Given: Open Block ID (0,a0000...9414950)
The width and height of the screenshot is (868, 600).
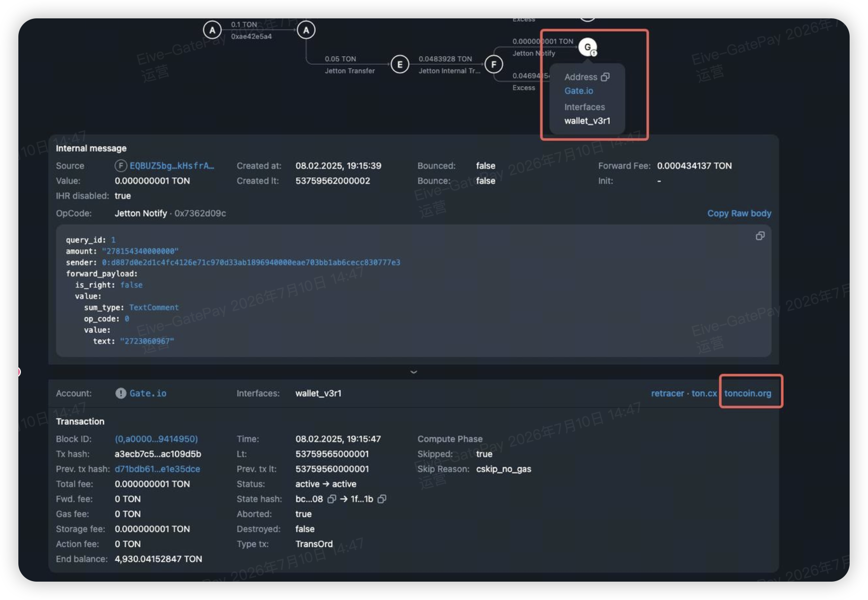Looking at the screenshot, I should (x=156, y=439).
